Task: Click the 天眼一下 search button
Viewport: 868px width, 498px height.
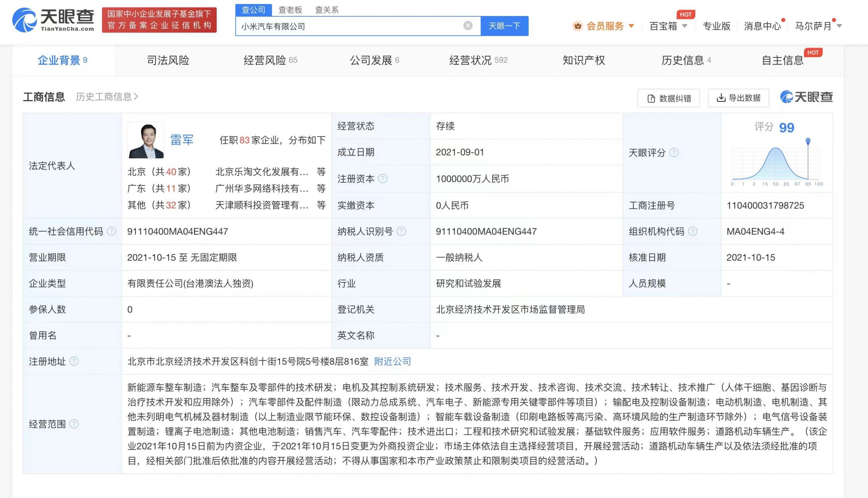Action: 504,26
